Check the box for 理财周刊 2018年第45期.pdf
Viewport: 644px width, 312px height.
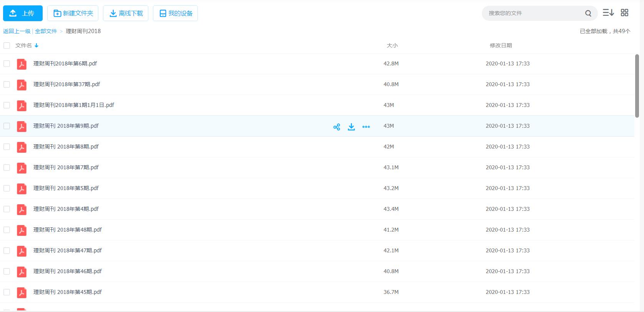pyautogui.click(x=7, y=292)
